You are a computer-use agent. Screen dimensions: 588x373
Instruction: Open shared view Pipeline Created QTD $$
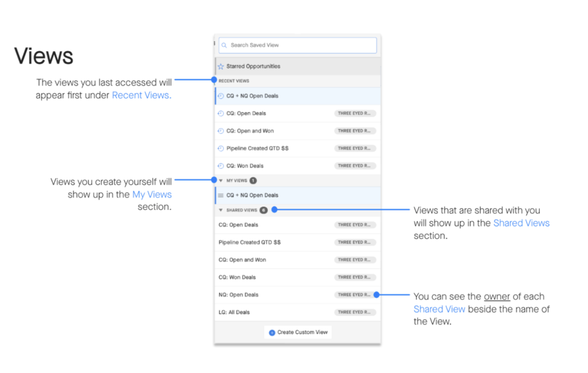tap(298, 242)
